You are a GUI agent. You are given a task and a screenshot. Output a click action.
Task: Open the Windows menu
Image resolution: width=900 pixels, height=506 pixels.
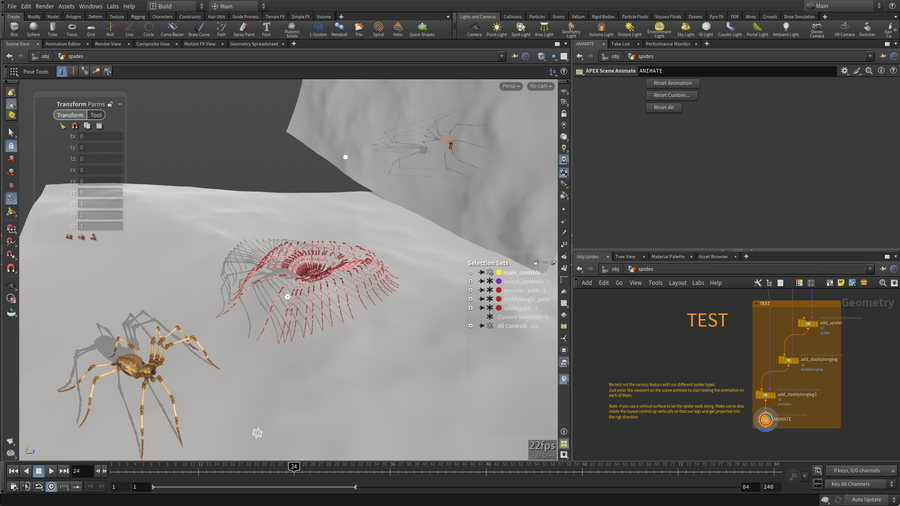90,6
